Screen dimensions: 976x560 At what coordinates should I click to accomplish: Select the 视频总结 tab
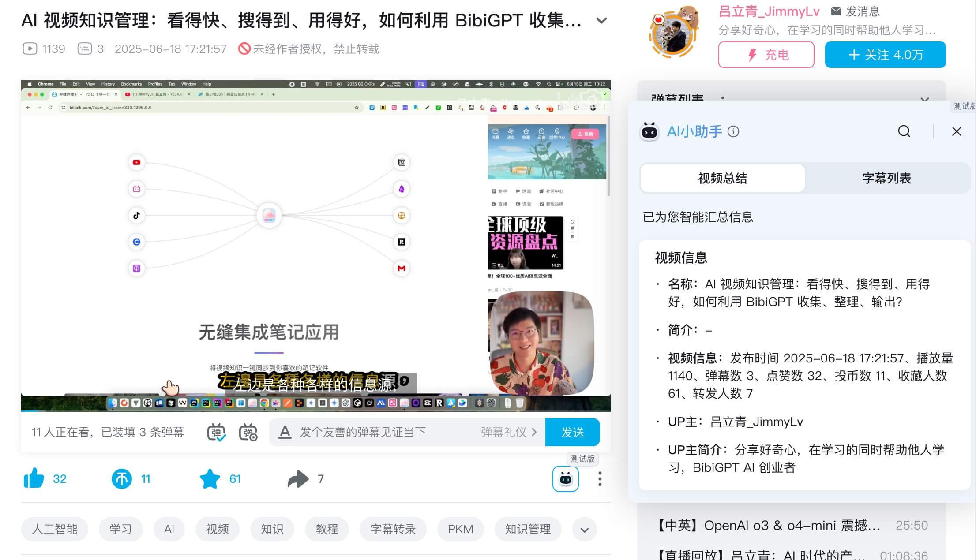722,178
